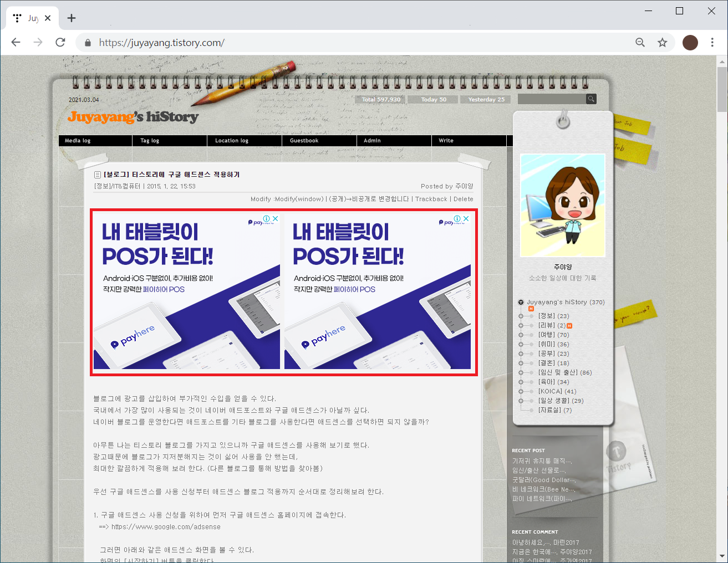Open recent post 파이 네트워크(파이
This screenshot has height=563, width=728.
(542, 499)
